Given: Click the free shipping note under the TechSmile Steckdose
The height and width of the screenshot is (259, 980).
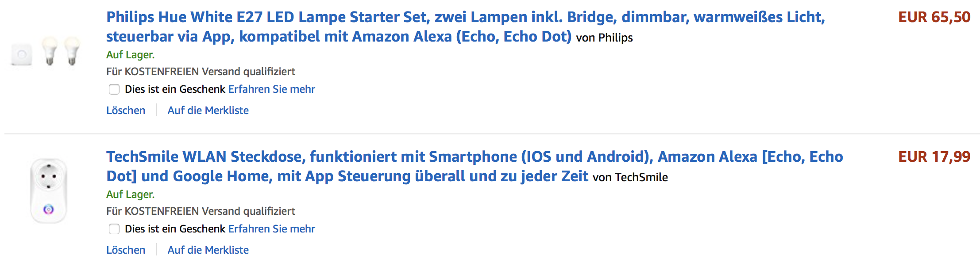Looking at the screenshot, I should pyautogui.click(x=201, y=211).
